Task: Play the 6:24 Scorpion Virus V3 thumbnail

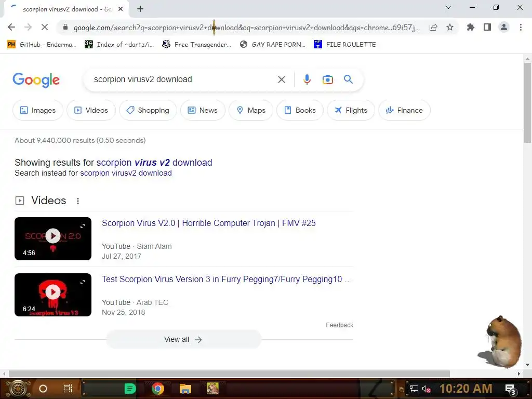Action: pos(53,295)
